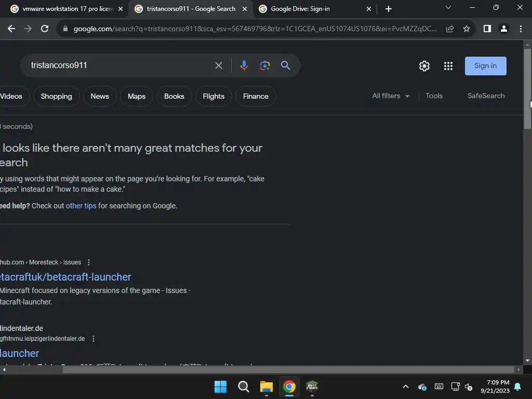The image size is (532, 399).
Task: Close the tristancorso911 search tab
Action: click(x=245, y=9)
